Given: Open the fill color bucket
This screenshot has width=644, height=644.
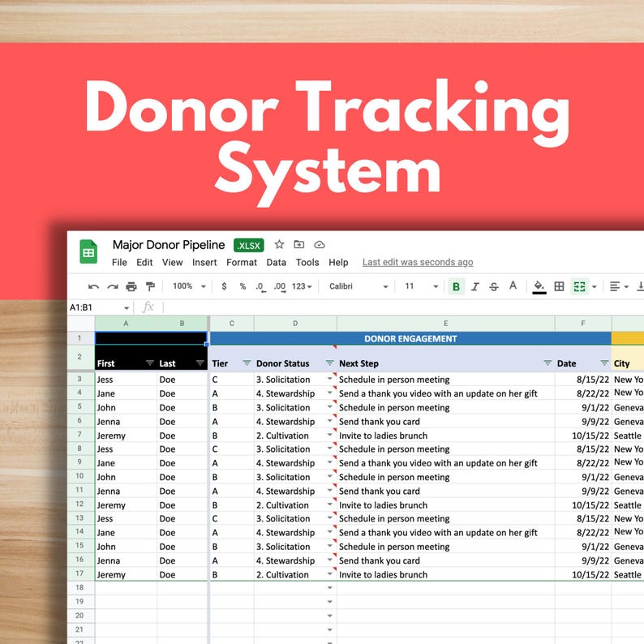Looking at the screenshot, I should (x=539, y=286).
